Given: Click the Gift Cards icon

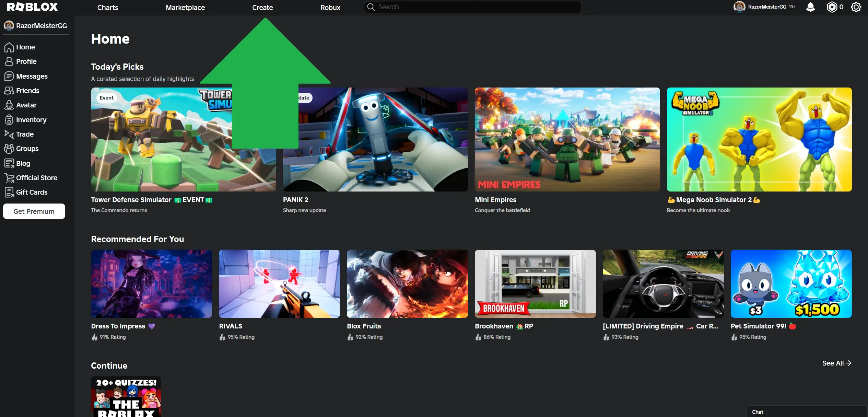Looking at the screenshot, I should [9, 192].
